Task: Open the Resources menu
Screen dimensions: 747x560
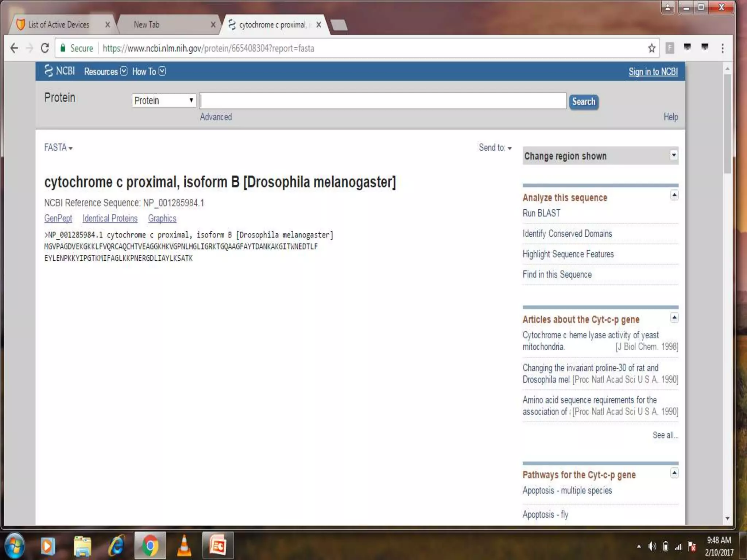Action: [105, 71]
